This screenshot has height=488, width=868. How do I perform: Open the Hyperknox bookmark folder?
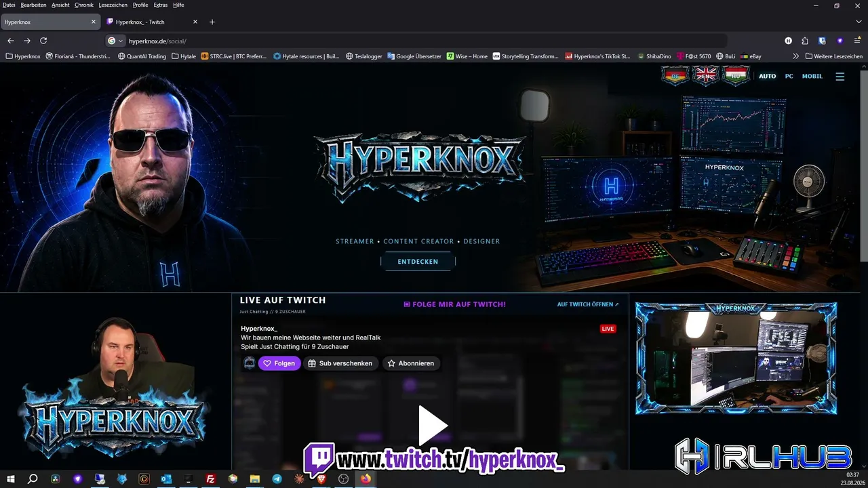click(23, 56)
